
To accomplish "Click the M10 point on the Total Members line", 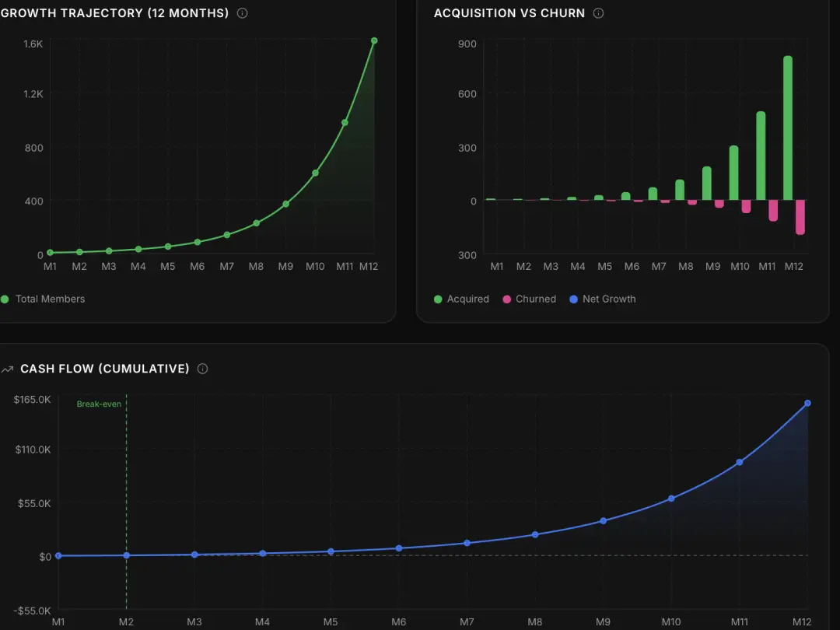I will coord(315,173).
